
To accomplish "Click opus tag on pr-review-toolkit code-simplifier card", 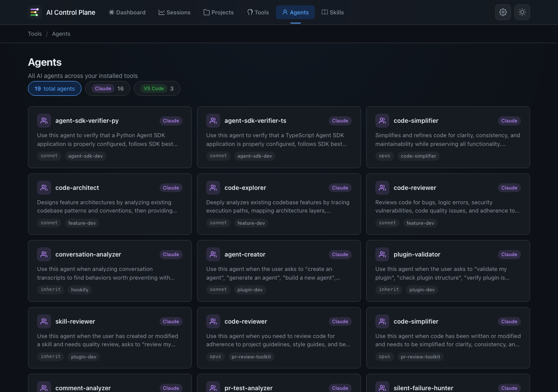I will point(384,357).
